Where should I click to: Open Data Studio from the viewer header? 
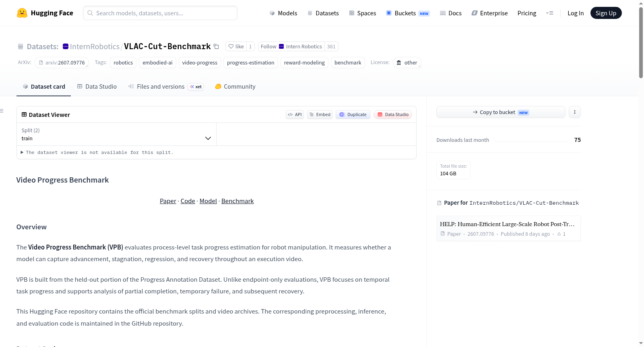(393, 114)
